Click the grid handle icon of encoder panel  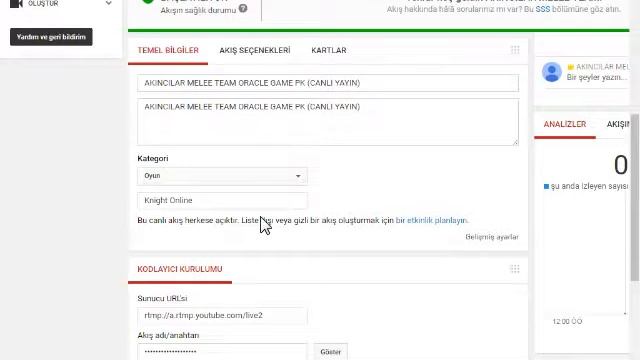515,269
